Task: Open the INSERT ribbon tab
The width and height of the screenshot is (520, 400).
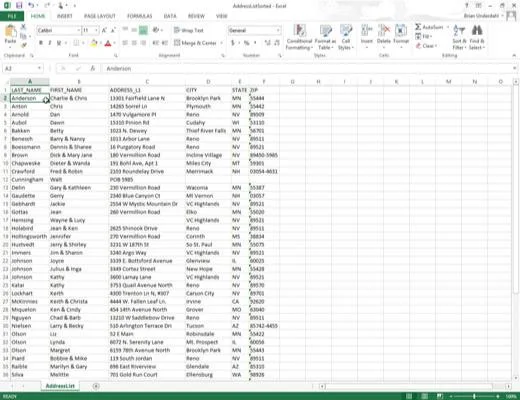Action: click(x=65, y=16)
